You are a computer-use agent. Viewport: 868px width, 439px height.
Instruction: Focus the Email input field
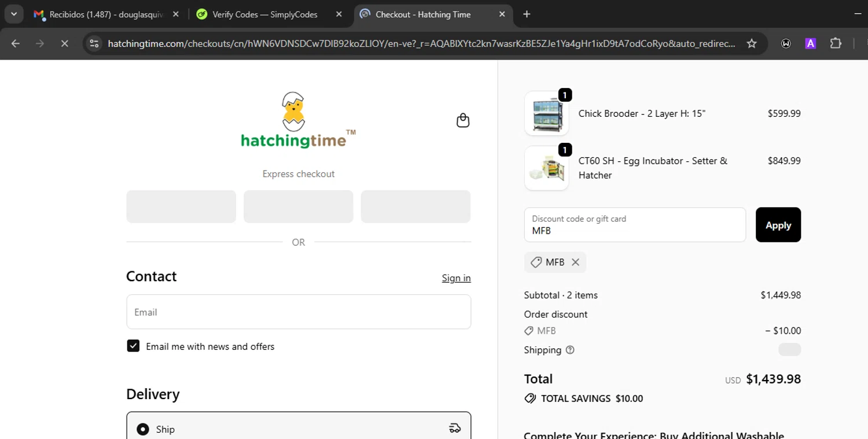299,312
